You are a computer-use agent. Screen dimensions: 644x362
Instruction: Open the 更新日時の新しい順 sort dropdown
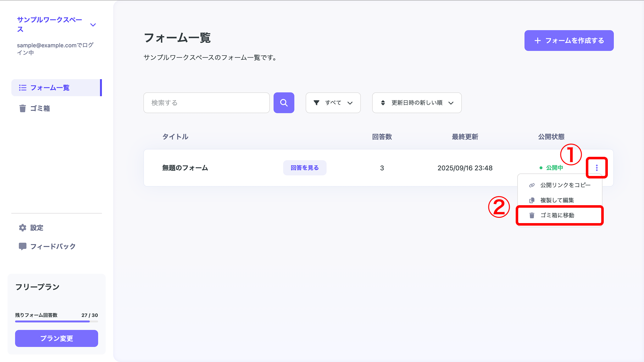click(416, 103)
